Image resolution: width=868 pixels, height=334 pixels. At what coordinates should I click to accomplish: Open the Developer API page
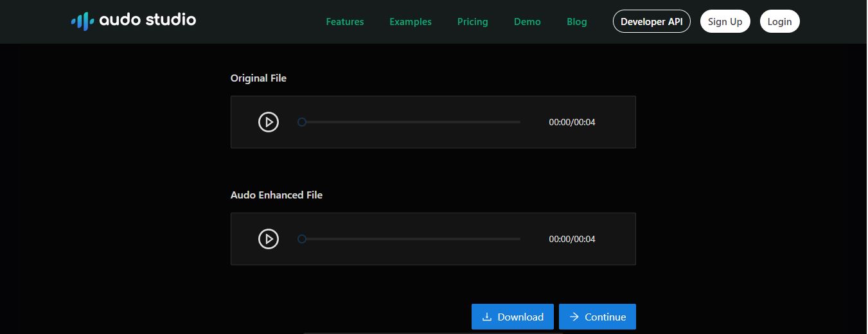[651, 21]
